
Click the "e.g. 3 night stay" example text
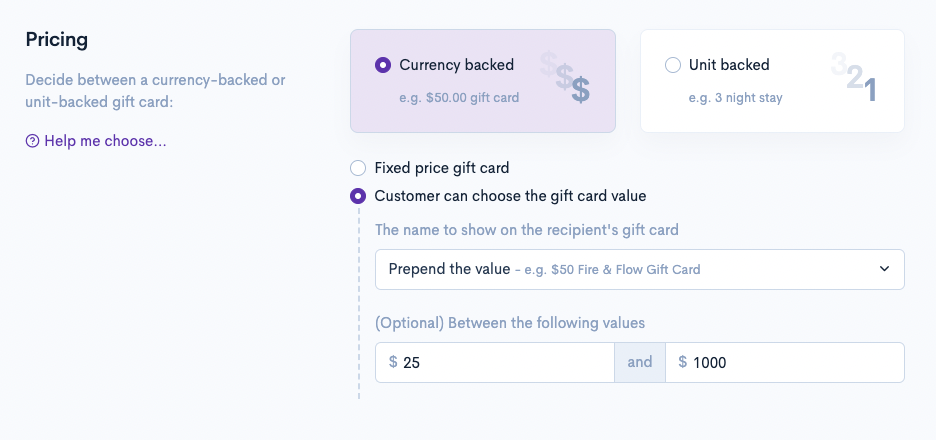pos(736,98)
